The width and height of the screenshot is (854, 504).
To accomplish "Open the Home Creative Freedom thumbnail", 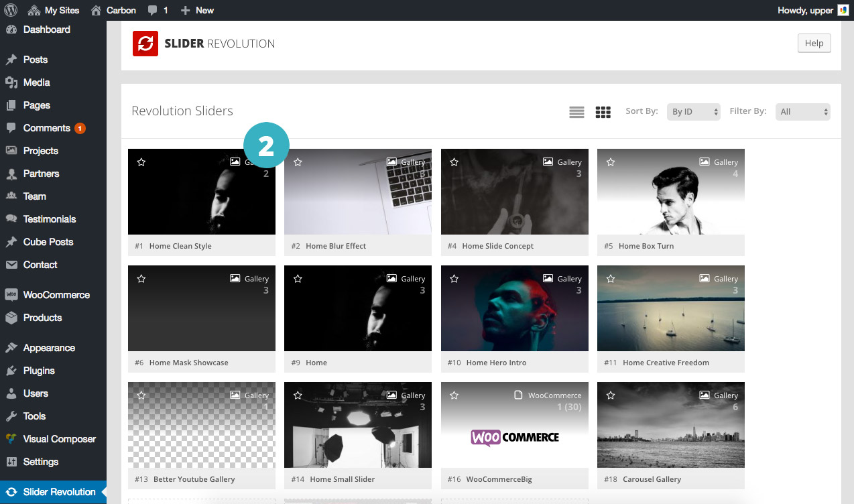I will tap(670, 308).
